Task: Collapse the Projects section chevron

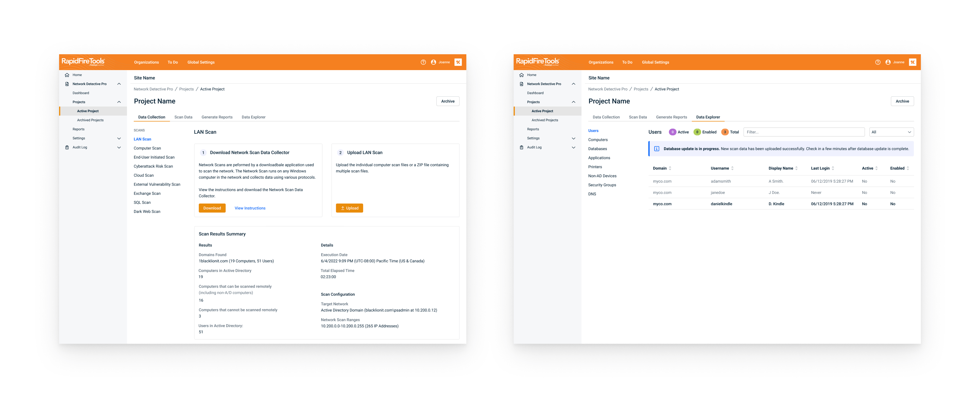Action: (119, 102)
